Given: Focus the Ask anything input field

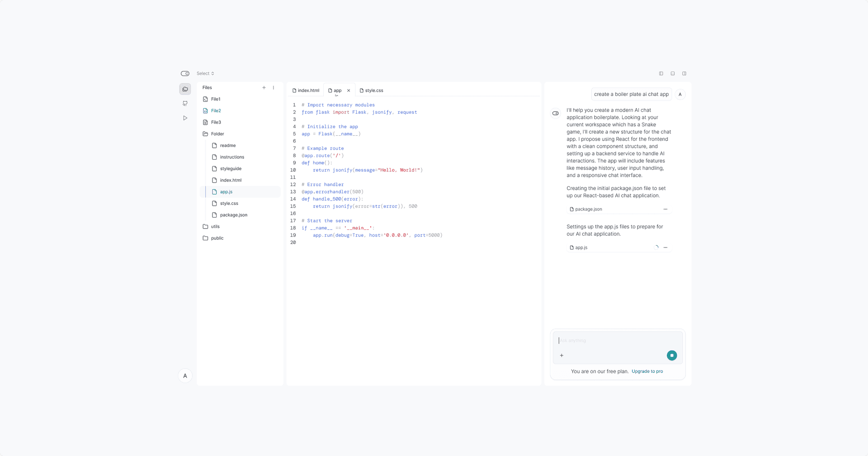Looking at the screenshot, I should point(618,341).
